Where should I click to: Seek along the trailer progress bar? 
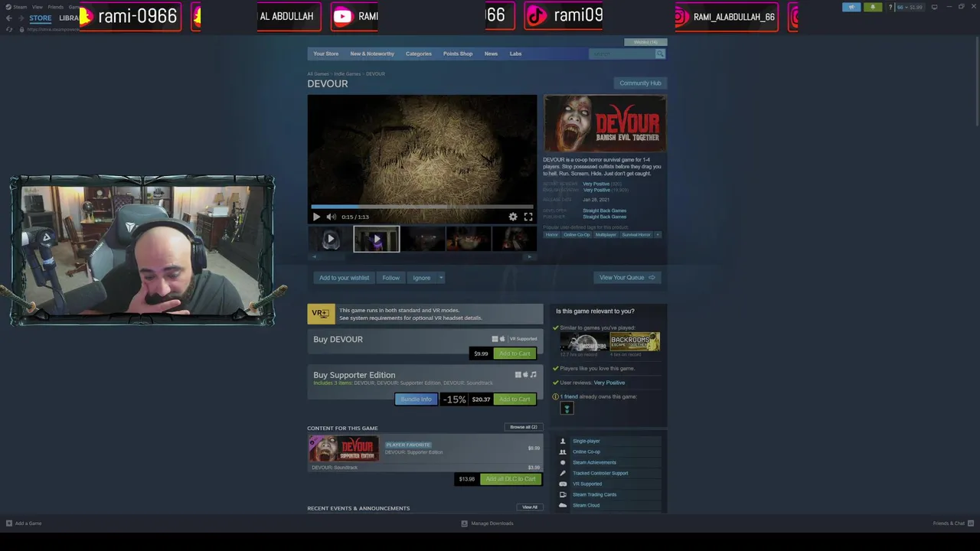[422, 207]
